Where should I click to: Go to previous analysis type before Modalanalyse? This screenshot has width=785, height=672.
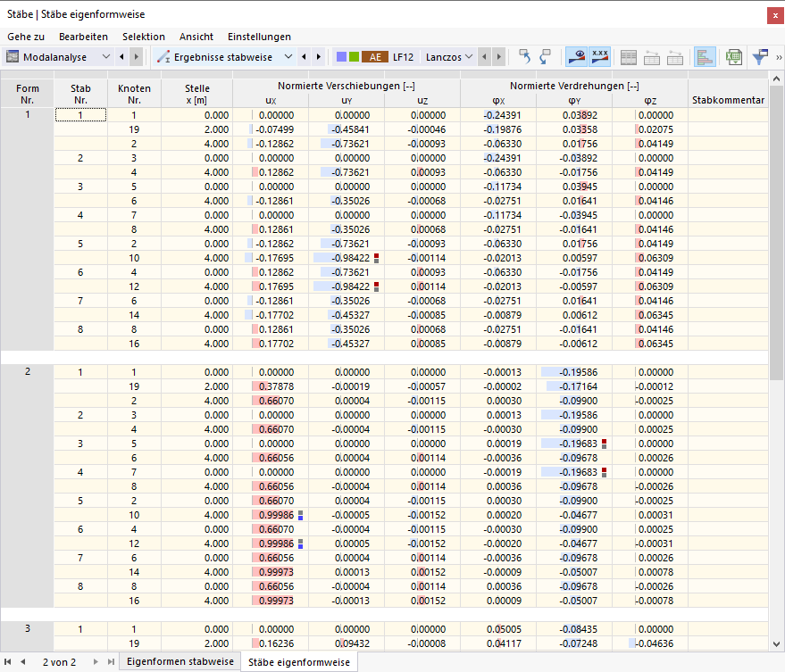click(121, 57)
